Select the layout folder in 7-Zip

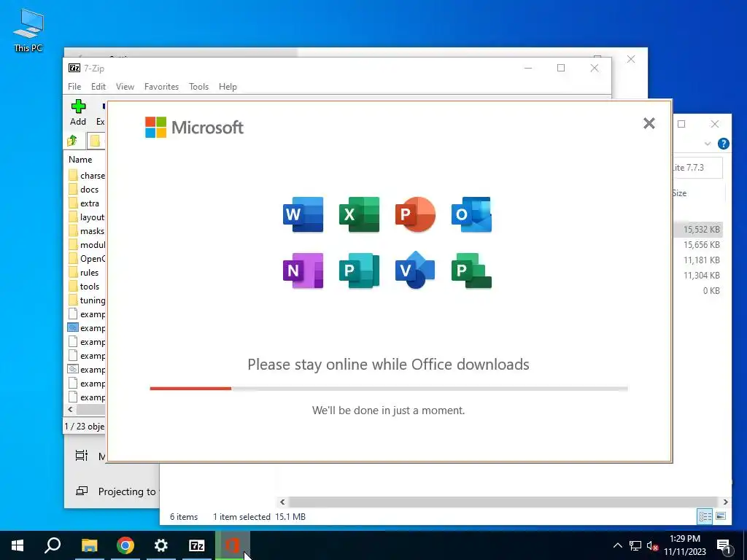tap(86, 217)
